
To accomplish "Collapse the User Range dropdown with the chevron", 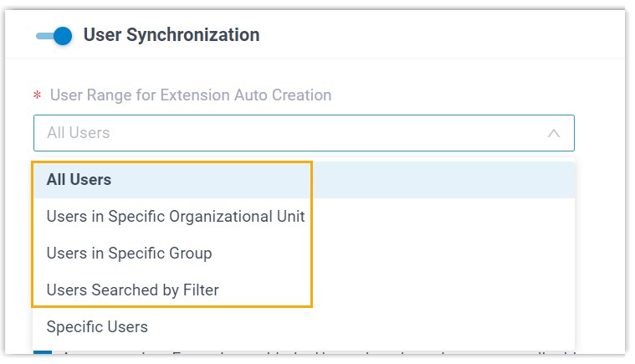I will 554,133.
